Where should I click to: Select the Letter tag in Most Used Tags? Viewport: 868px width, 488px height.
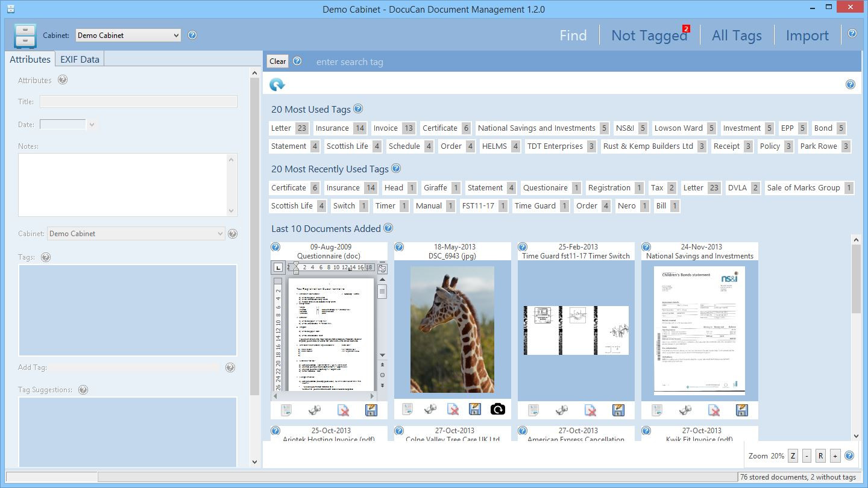(x=289, y=128)
